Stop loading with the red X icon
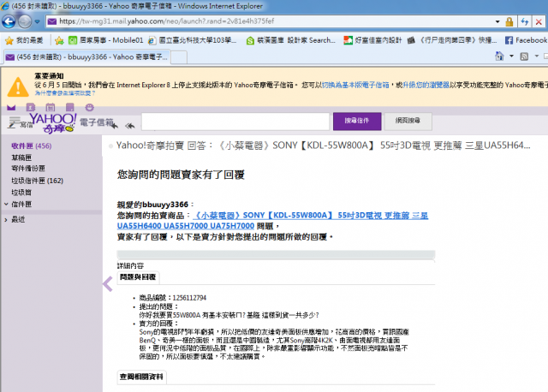548x392 pixels. point(539,21)
